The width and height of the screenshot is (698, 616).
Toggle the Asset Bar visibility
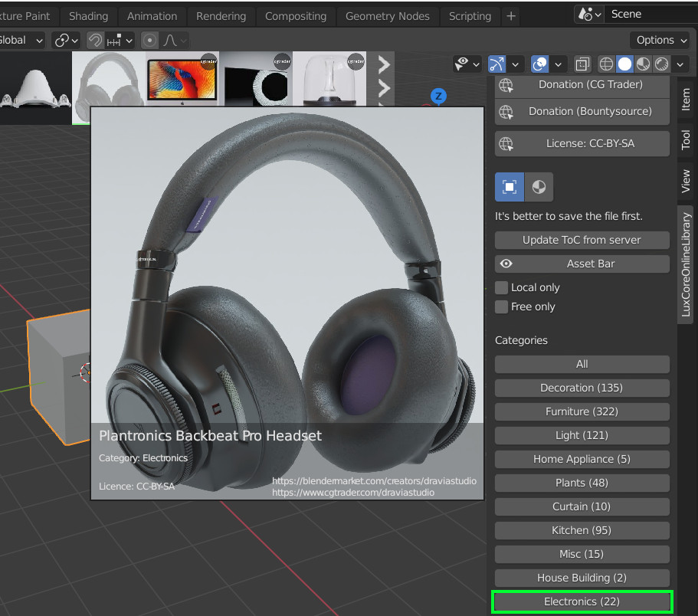coord(582,264)
